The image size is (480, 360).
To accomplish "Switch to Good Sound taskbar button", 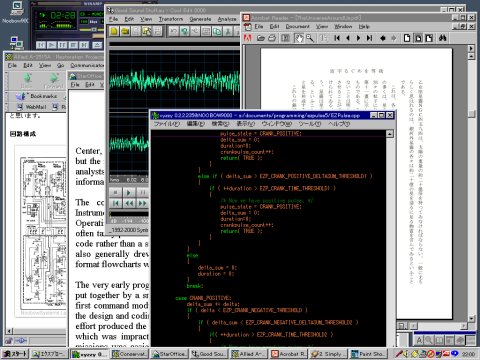I will pyautogui.click(x=209, y=354).
